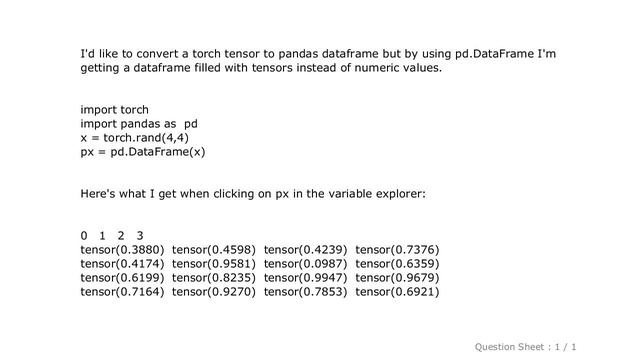This screenshot has height=360, width=640.
Task: Click the 'import torch' code line
Action: [x=114, y=110]
